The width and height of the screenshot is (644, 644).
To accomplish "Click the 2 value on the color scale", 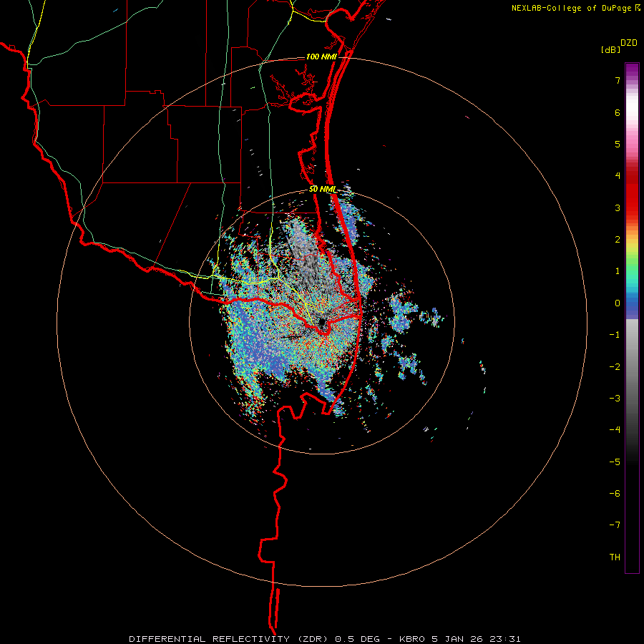I will point(618,240).
